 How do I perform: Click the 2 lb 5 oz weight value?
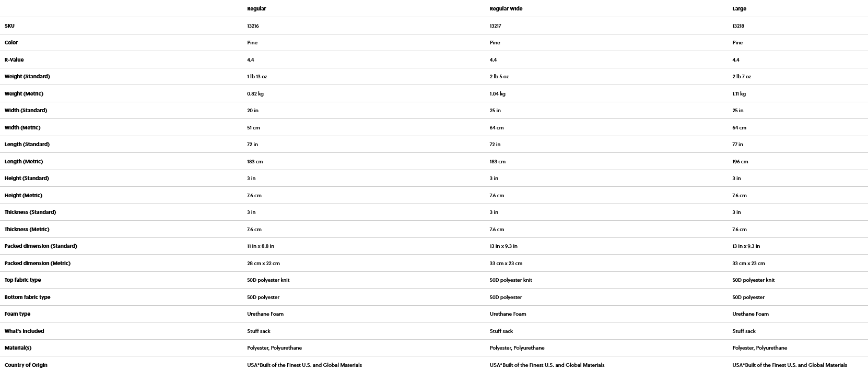[x=499, y=77]
